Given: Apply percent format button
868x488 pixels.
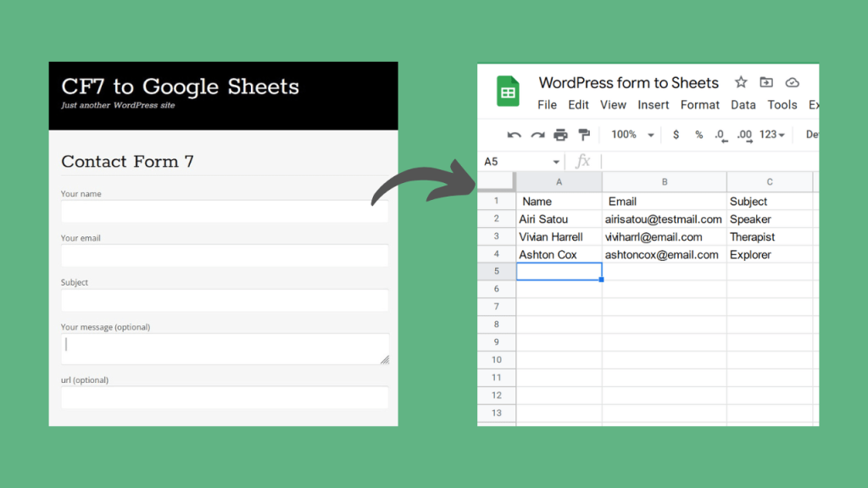Looking at the screenshot, I should coord(698,135).
